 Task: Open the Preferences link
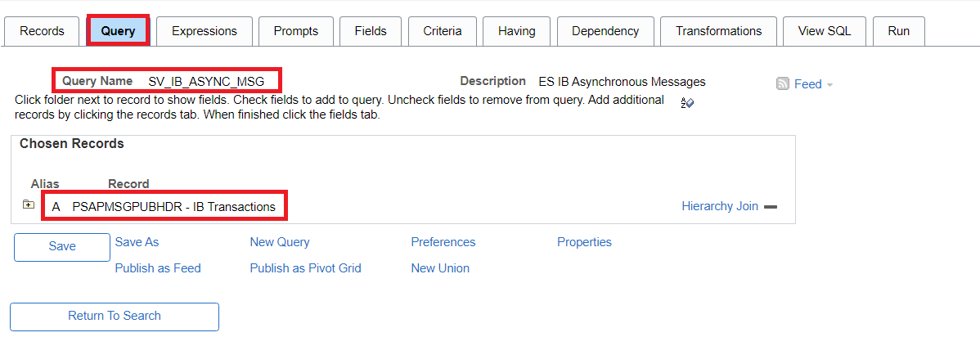[x=443, y=242]
